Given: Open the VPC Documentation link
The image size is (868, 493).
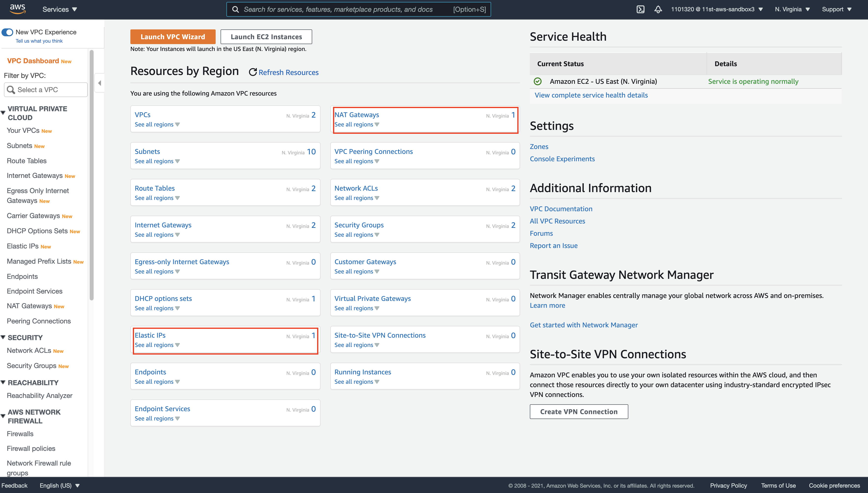Looking at the screenshot, I should [561, 209].
